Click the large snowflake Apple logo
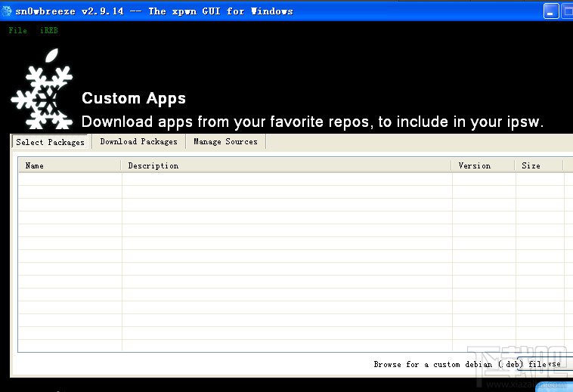 click(42, 89)
